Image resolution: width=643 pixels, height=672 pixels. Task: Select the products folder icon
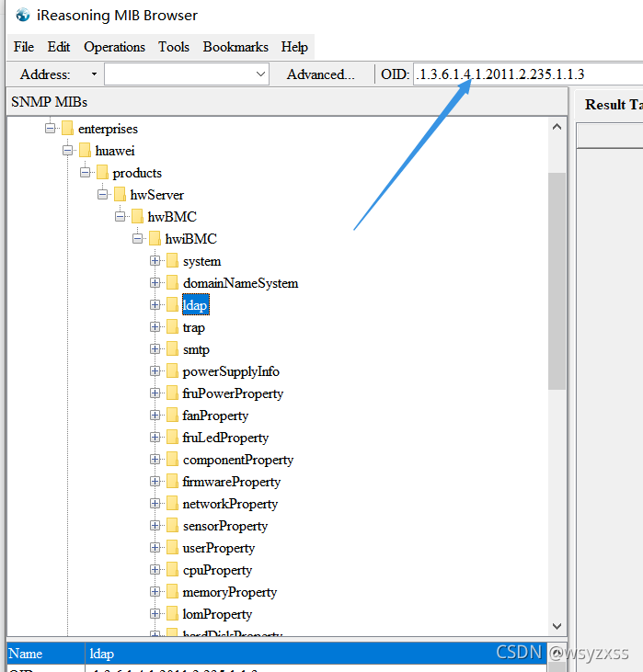[x=102, y=172]
